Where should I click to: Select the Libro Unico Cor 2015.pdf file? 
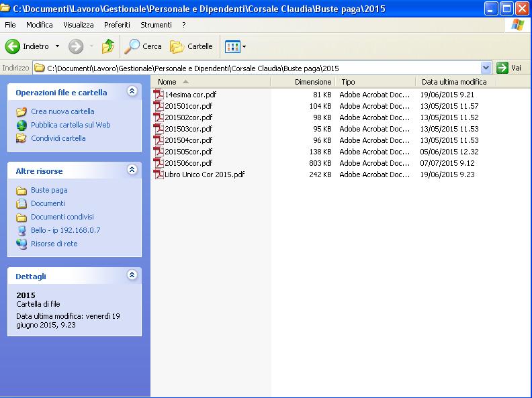(204, 175)
